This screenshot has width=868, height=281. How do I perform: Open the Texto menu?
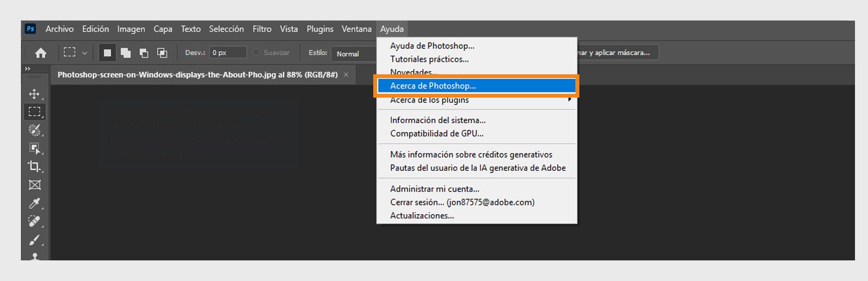190,29
